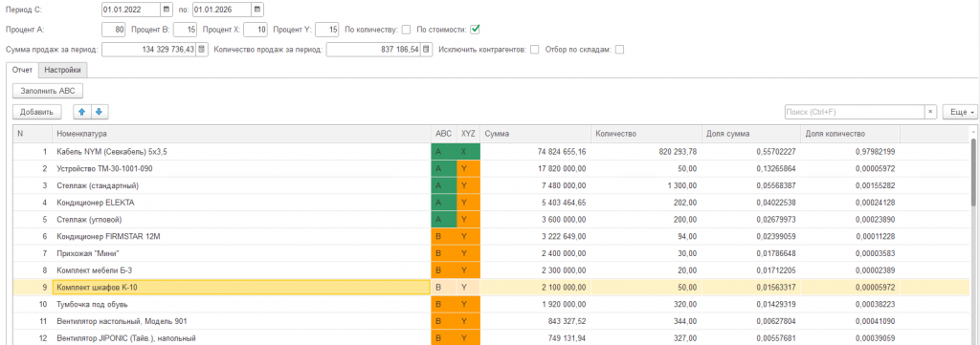
Task: Click green A cell in Стеллаж (угловой) row
Action: click(x=444, y=220)
